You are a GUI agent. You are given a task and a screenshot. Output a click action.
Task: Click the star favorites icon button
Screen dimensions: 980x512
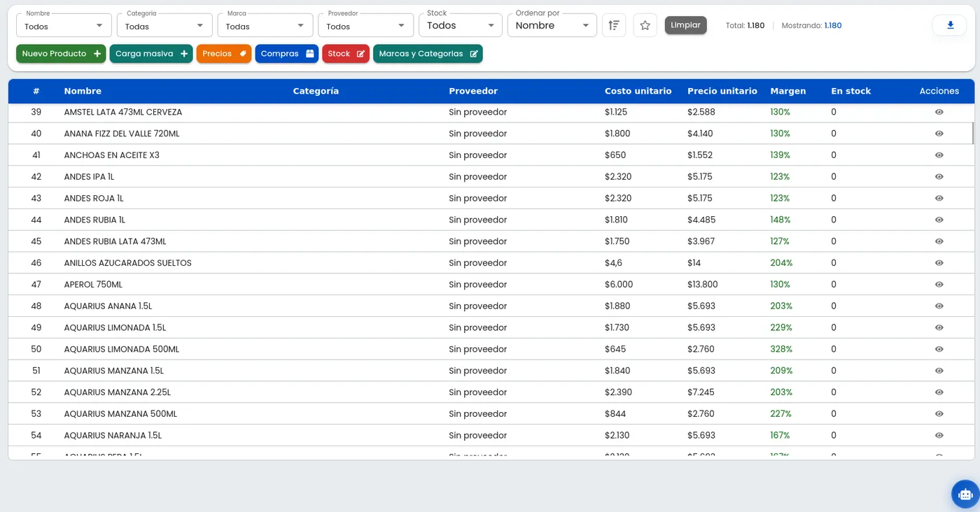(645, 25)
